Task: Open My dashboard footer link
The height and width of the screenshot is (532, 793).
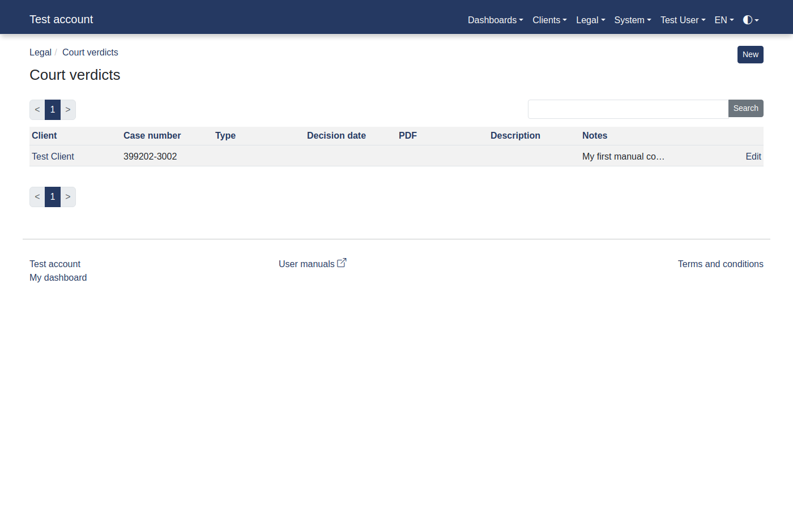Action: [58, 277]
